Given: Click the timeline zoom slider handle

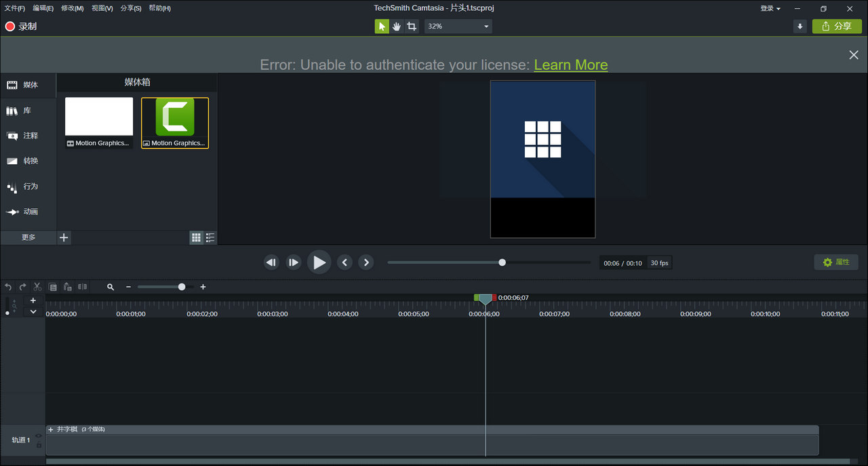Looking at the screenshot, I should 182,287.
